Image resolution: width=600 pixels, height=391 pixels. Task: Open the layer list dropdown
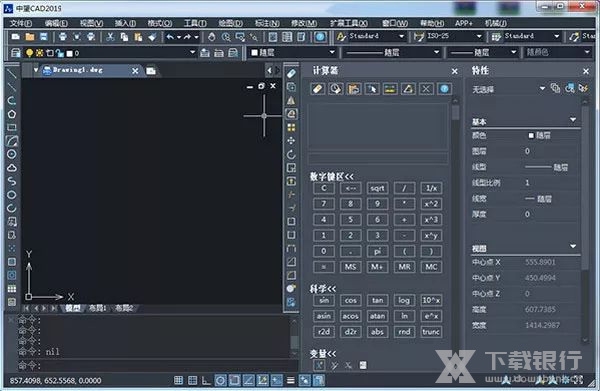pyautogui.click(x=192, y=52)
